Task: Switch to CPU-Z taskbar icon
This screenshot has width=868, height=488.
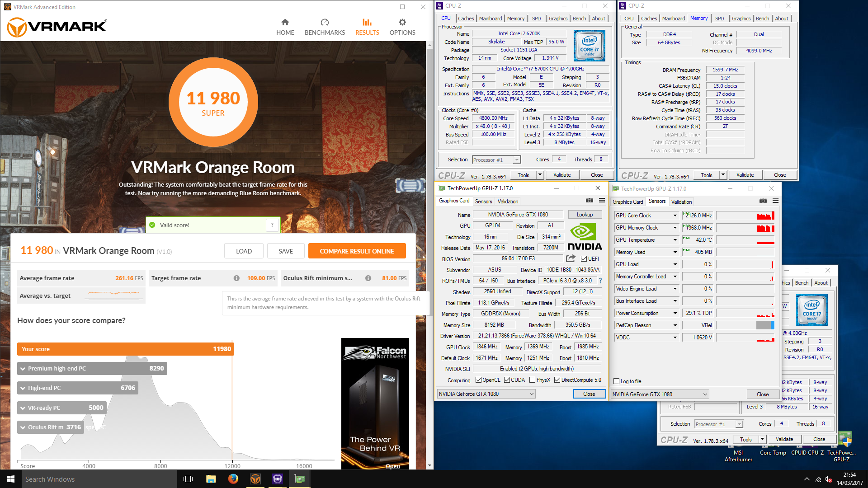Action: 277,479
